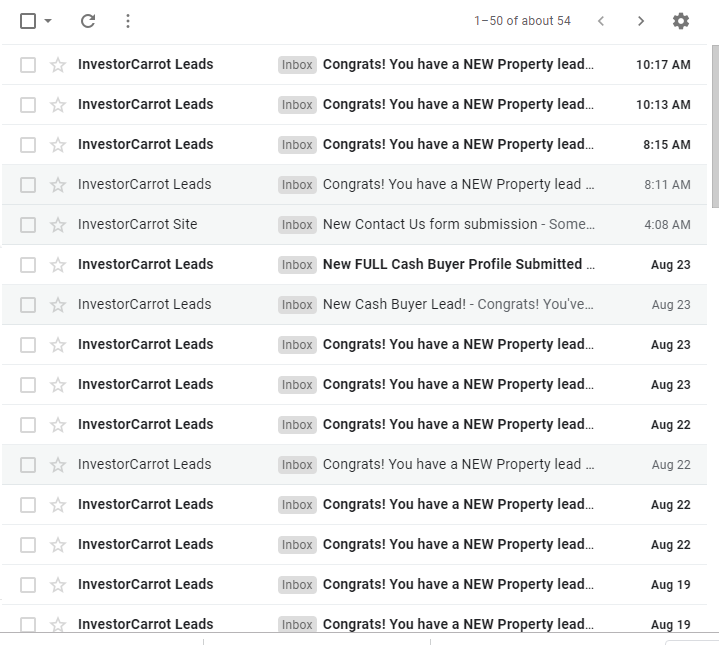
Task: Open New Contact Us form submission email
Action: tap(354, 225)
